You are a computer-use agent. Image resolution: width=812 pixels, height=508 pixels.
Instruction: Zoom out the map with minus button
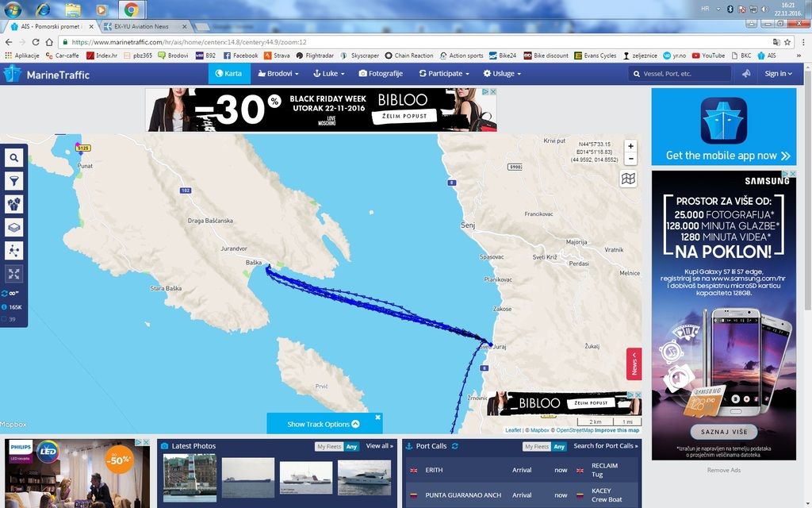(630, 159)
